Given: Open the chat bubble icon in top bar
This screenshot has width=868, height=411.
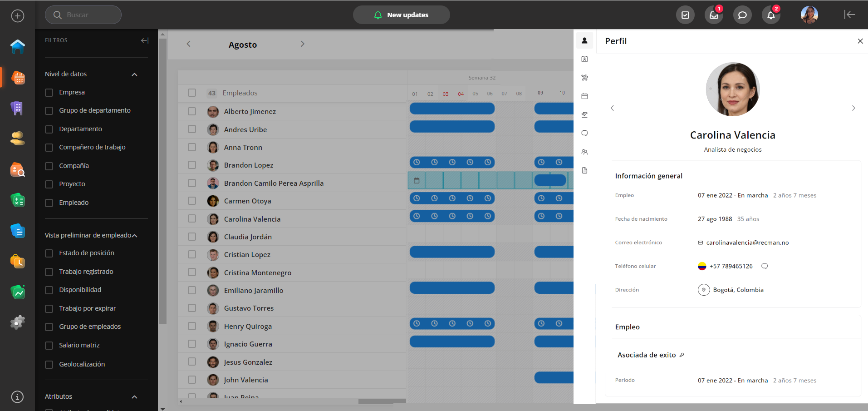Looking at the screenshot, I should [x=742, y=15].
